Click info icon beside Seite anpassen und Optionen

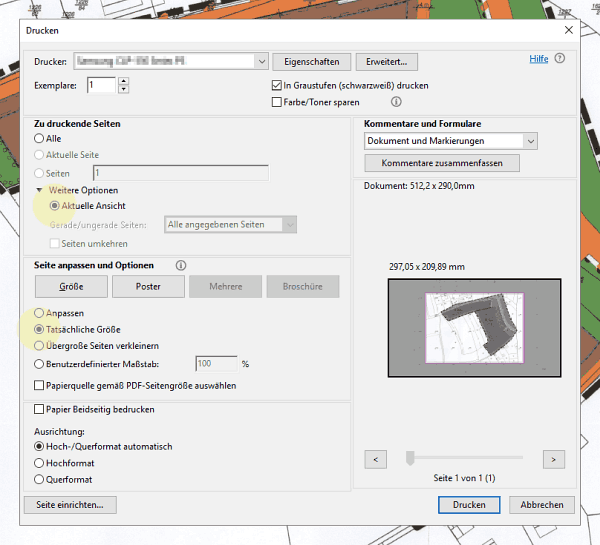181,265
